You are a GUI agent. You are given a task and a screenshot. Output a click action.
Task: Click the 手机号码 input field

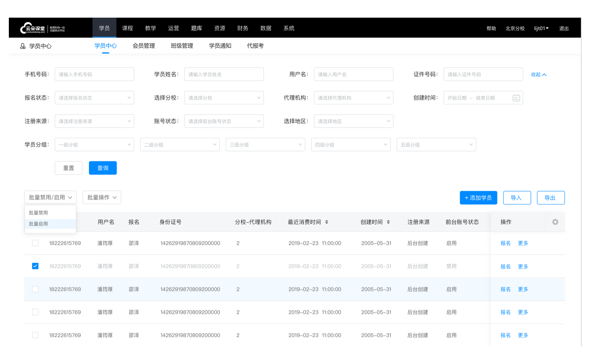tap(94, 74)
